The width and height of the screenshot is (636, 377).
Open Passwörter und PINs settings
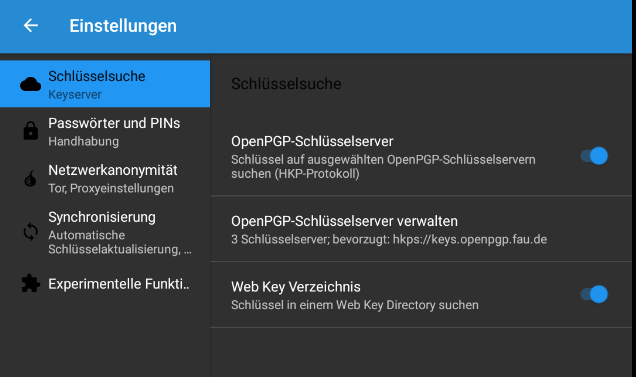pos(105,131)
